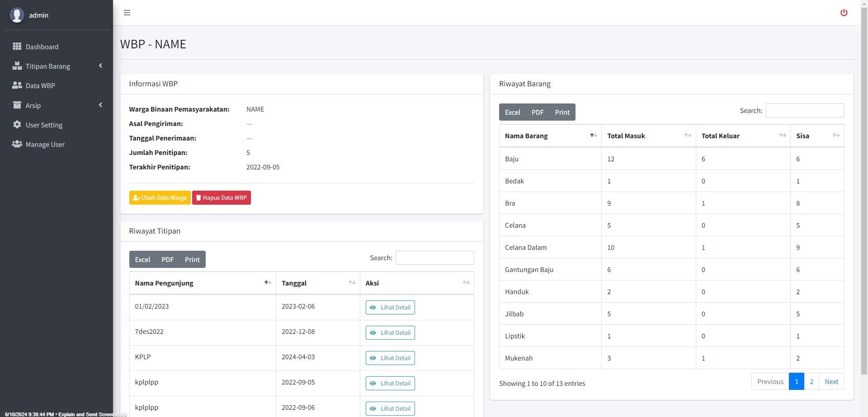
Task: Toggle sidebar with hamburger menu icon
Action: coord(127,13)
